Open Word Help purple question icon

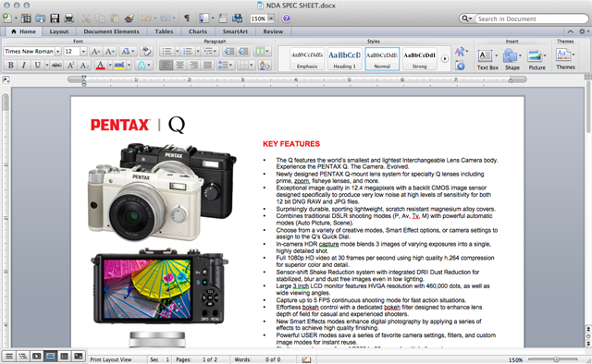[287, 18]
